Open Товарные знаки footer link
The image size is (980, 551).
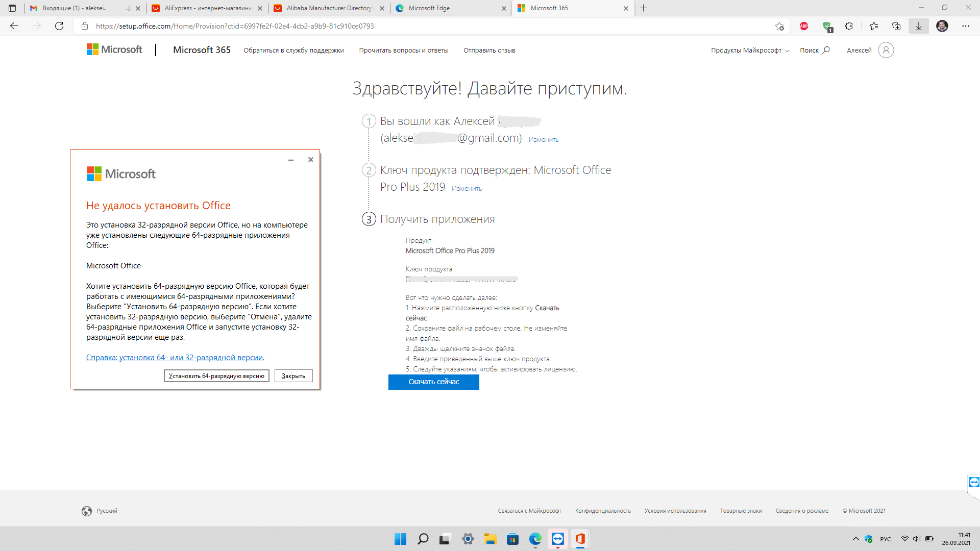[741, 511]
